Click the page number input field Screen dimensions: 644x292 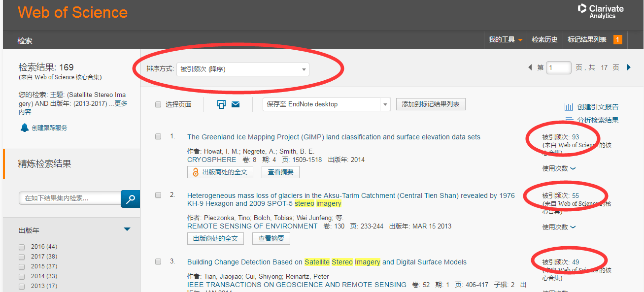[559, 67]
